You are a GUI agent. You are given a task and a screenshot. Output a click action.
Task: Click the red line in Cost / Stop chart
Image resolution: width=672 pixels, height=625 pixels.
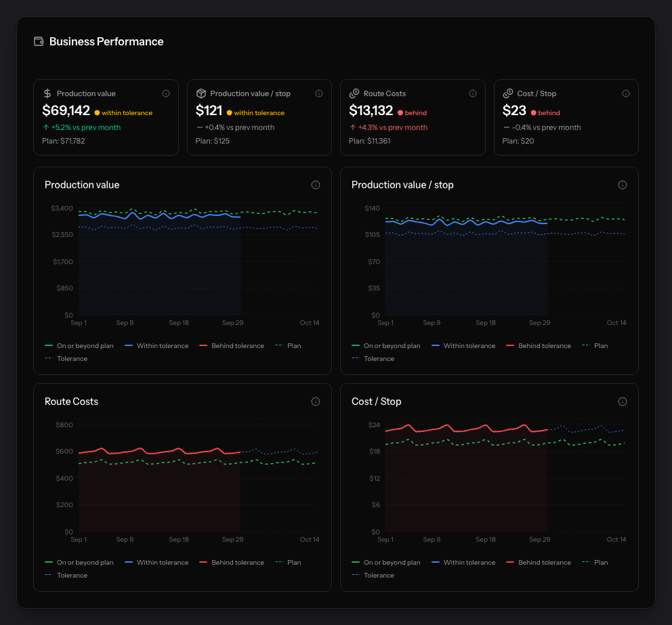(466, 429)
